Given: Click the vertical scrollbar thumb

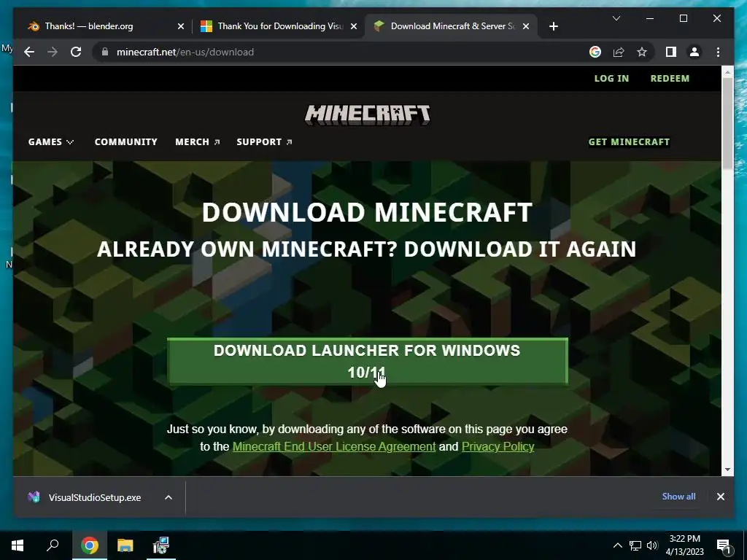Looking at the screenshot, I should point(727,122).
